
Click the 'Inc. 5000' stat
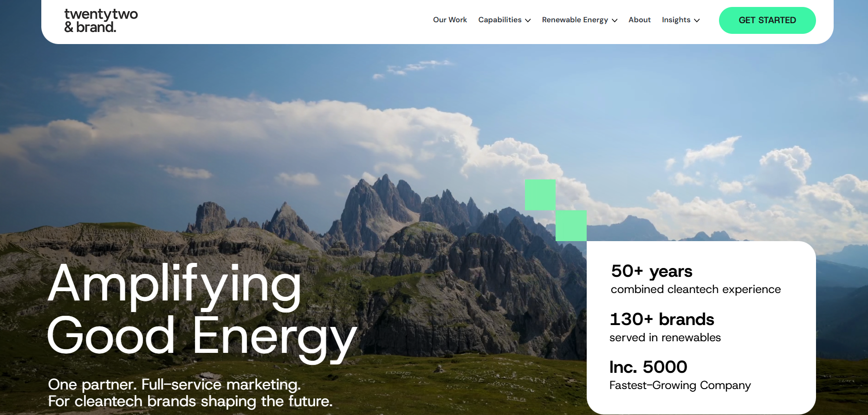[x=648, y=367]
